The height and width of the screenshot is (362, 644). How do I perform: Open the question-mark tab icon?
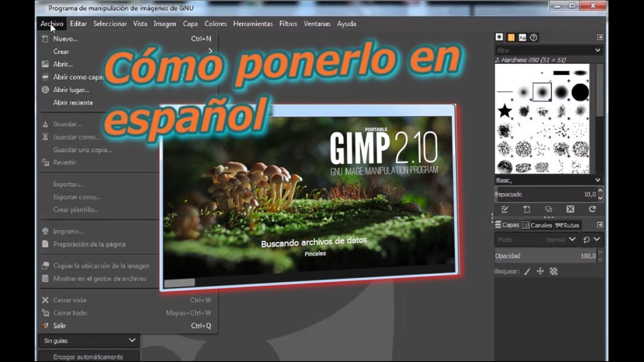point(534,37)
